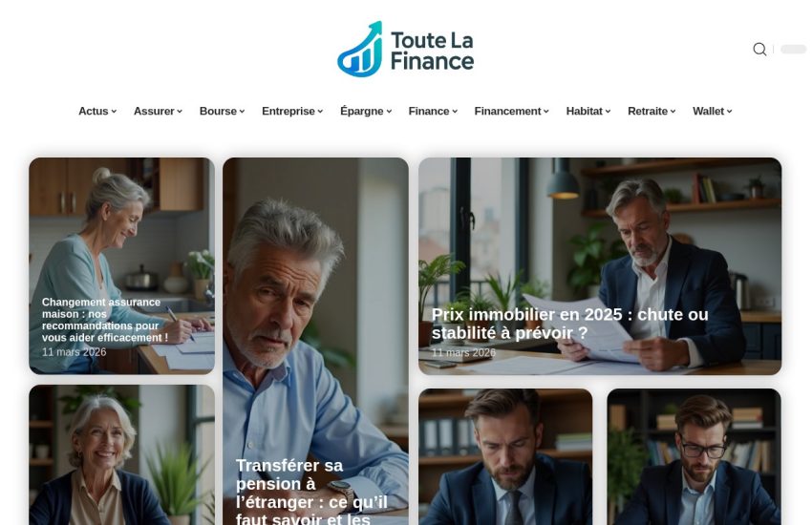Select the Retraite menu item
The height and width of the screenshot is (525, 812).
(652, 112)
